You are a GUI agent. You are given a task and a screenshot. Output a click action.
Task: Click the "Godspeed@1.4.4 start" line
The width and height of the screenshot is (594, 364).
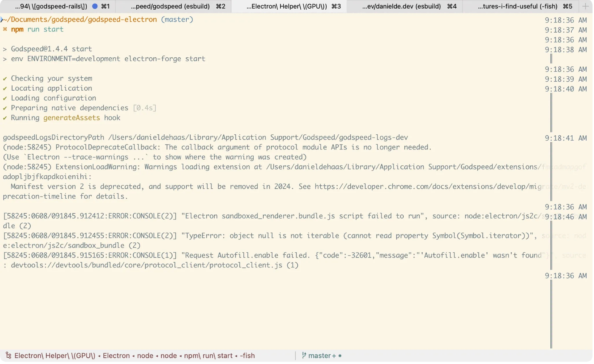(x=51, y=49)
